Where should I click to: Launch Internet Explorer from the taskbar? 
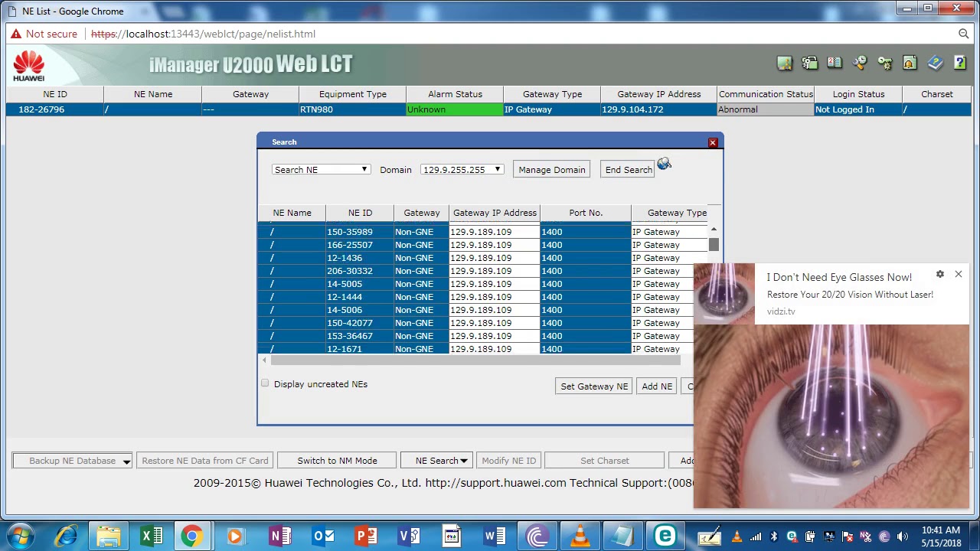pos(66,536)
